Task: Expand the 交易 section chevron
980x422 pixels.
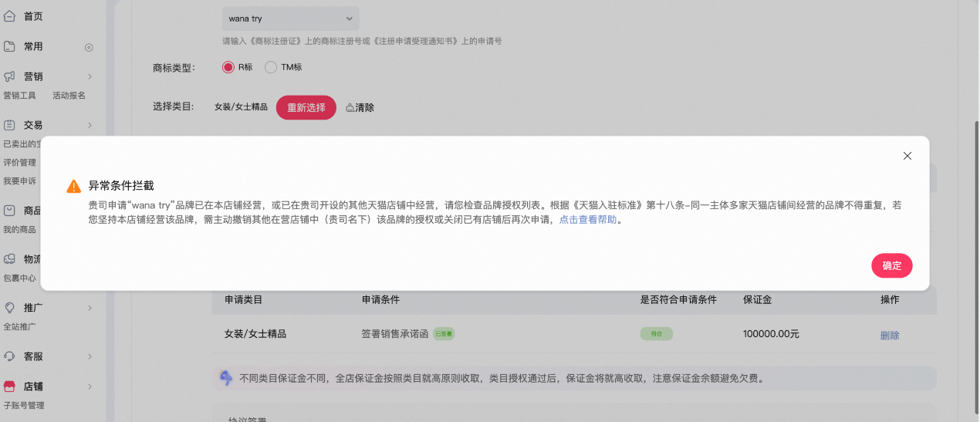Action: click(90, 125)
